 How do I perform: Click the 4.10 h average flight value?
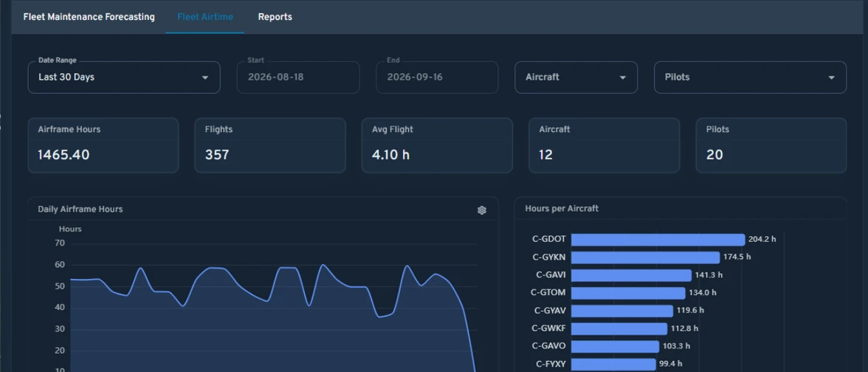pos(391,155)
